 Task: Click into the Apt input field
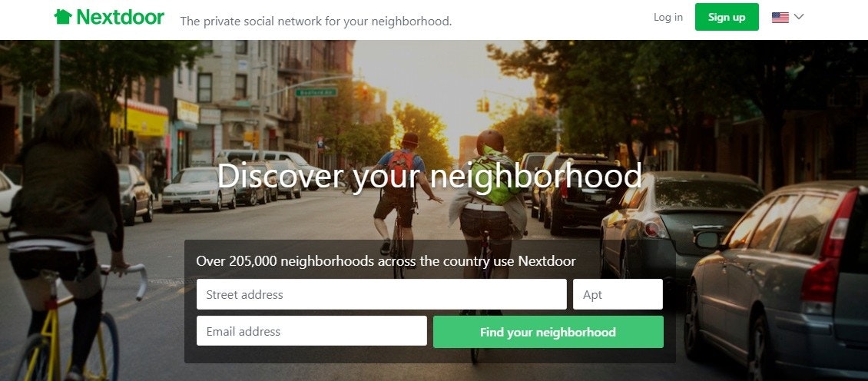618,294
